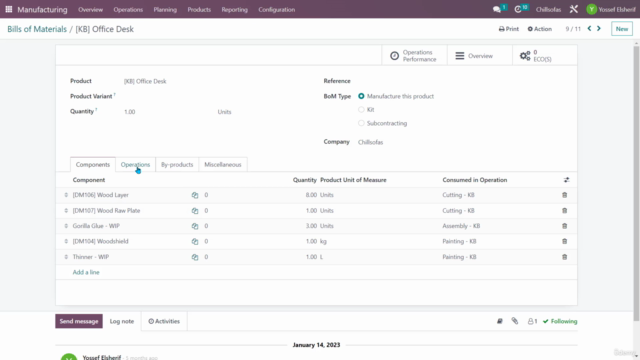
Task: Click the copy icon on Thinner - WIP row
Action: tap(195, 257)
